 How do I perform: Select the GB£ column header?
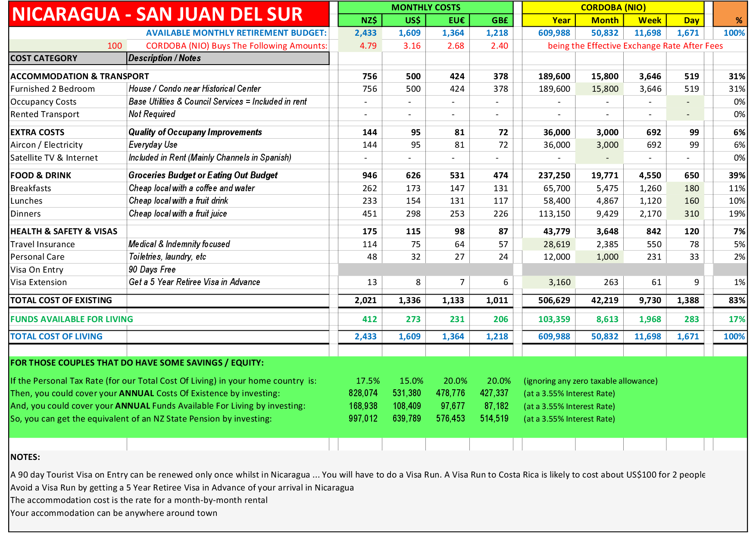point(491,20)
